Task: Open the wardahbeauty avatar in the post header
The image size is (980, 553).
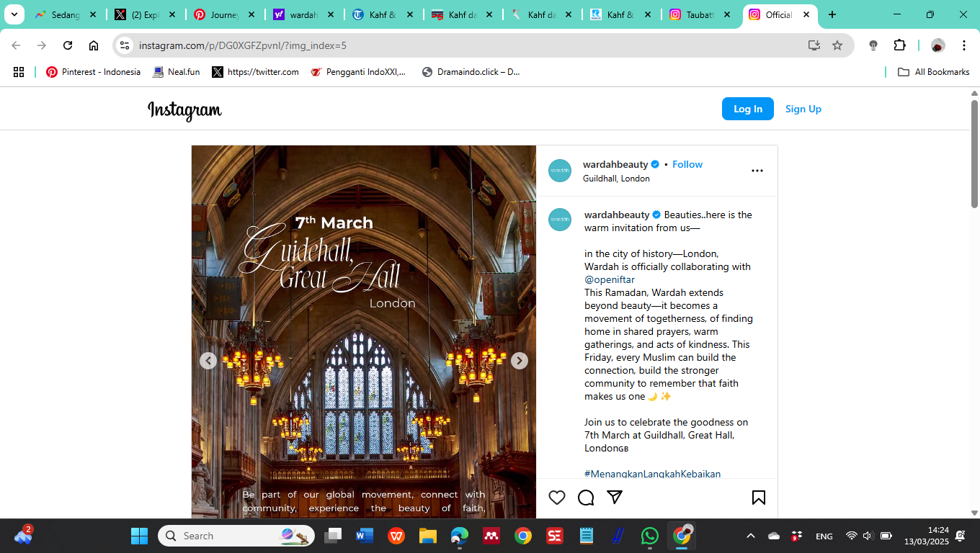Action: 560,171
